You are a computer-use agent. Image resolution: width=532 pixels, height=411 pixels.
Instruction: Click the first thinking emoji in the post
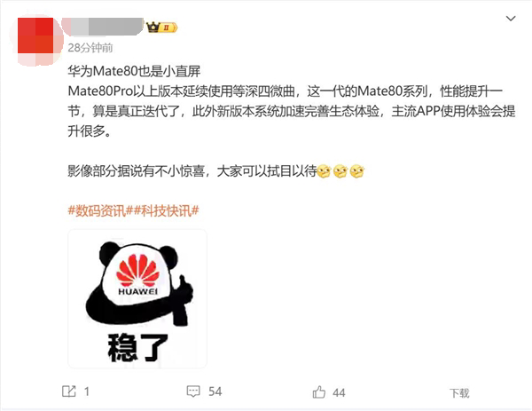click(x=324, y=171)
